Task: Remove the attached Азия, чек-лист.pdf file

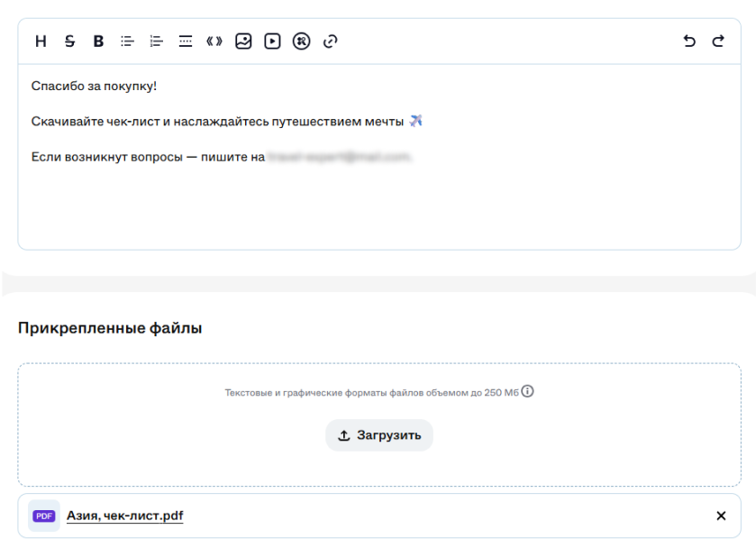Action: pos(721,516)
